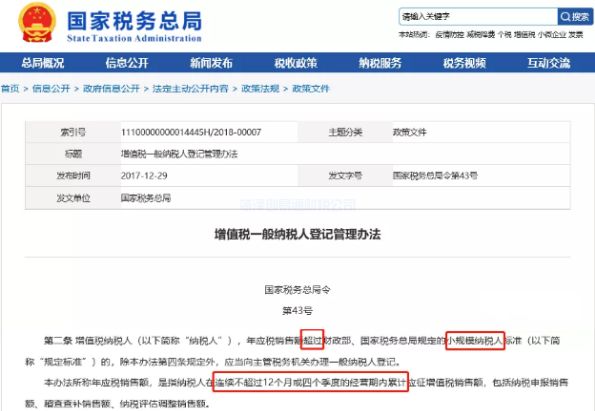Screen dimensions: 595x411
Task: Click the 第二条 paragraph opening text
Action: coord(58,340)
